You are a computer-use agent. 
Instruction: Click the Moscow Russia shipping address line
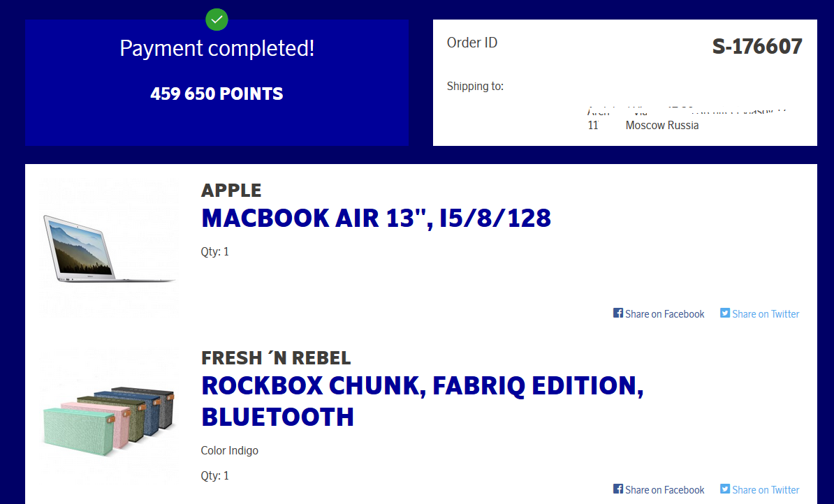tap(661, 126)
